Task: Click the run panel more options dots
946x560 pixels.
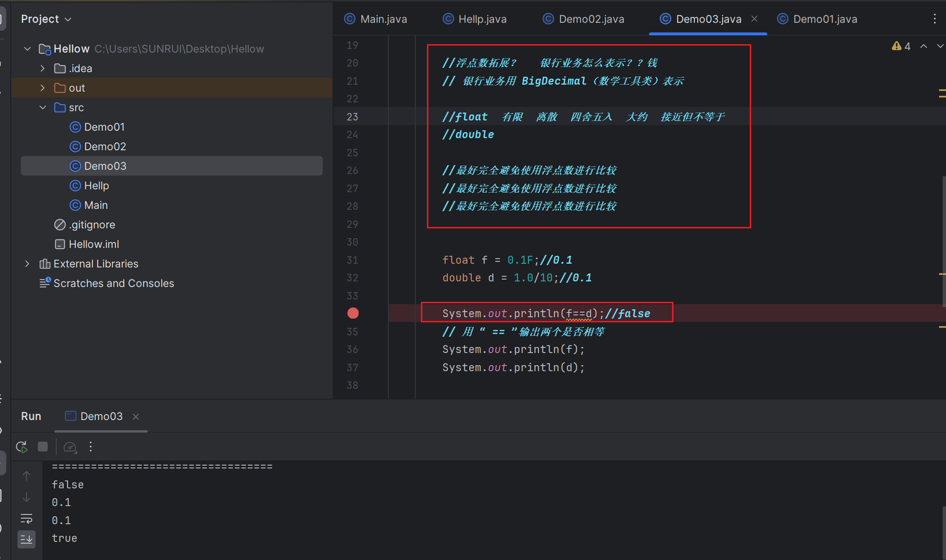Action: (91, 447)
